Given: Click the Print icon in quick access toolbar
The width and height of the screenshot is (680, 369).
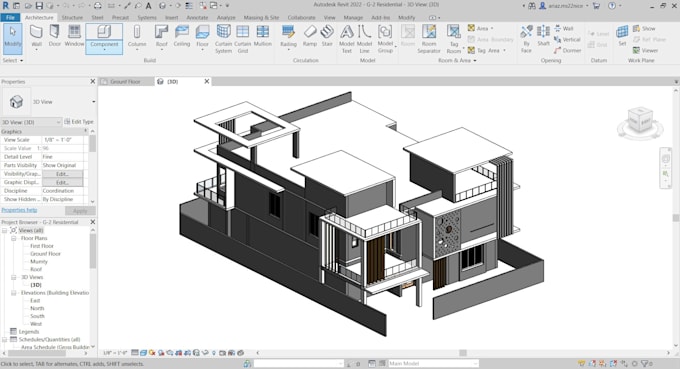Looking at the screenshot, I should pos(98,6).
